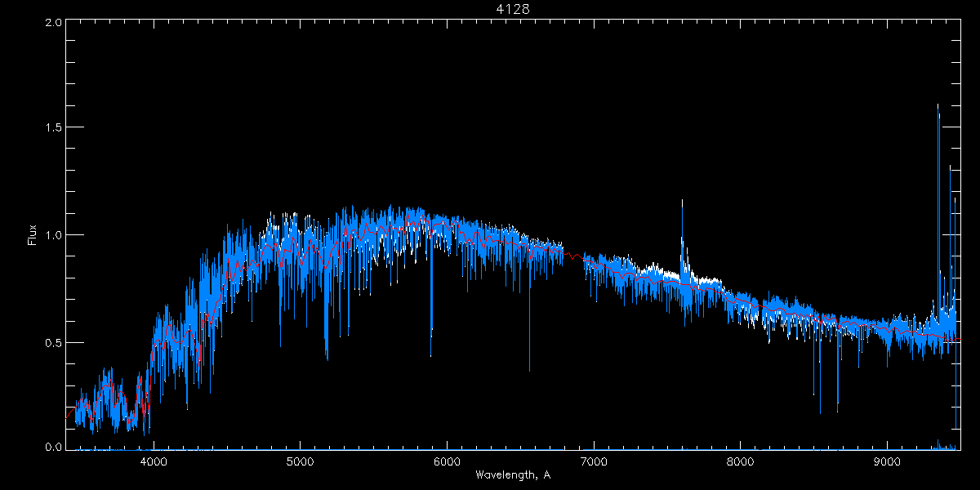Click the x-axis tick label 5000
Screen dimensions: 980x490
(x=300, y=461)
